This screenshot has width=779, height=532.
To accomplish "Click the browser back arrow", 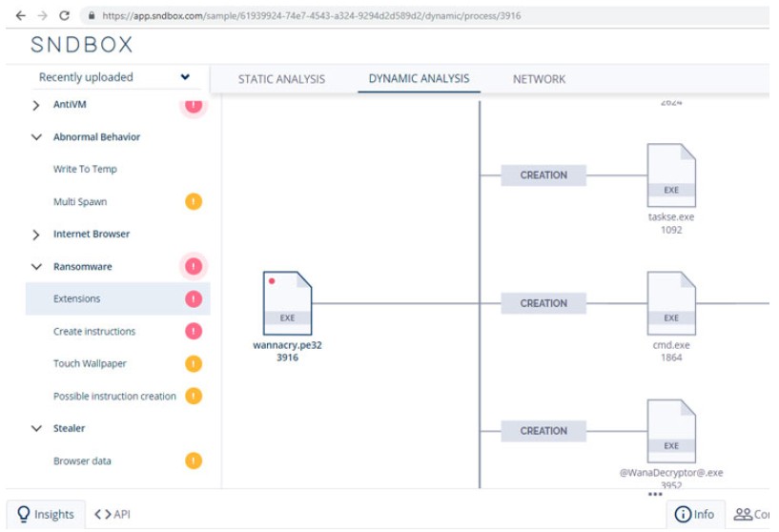I will (x=20, y=15).
